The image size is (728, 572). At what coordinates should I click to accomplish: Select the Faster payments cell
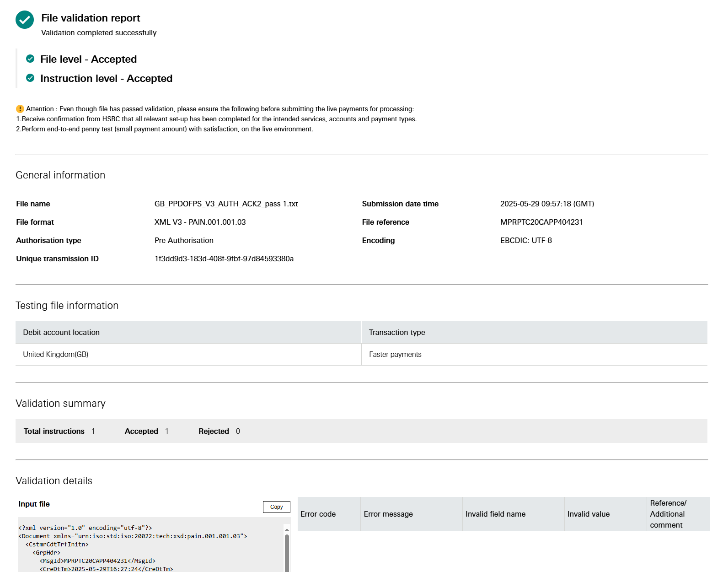[x=535, y=354]
